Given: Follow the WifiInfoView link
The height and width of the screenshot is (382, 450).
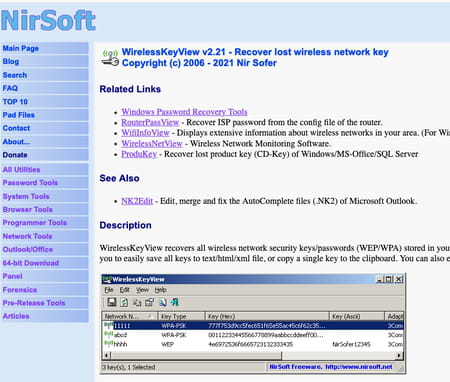Looking at the screenshot, I should point(145,133).
